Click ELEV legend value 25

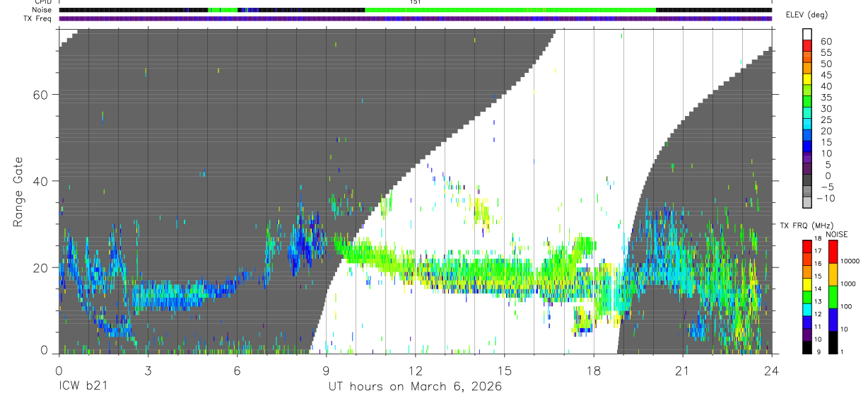pyautogui.click(x=827, y=120)
